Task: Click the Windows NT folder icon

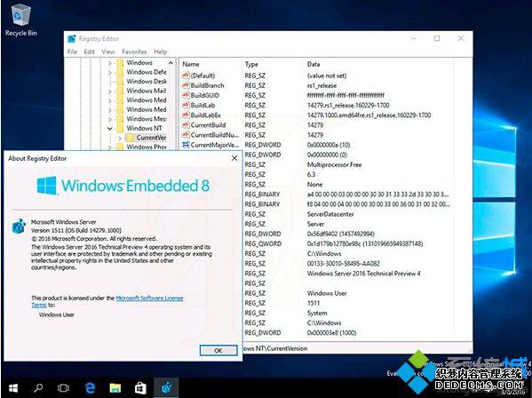Action: (120, 128)
